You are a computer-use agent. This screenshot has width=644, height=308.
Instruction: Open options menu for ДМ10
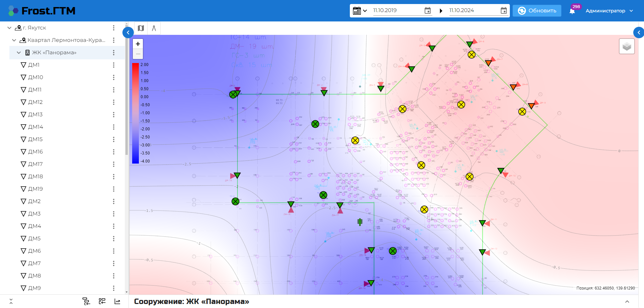pyautogui.click(x=114, y=77)
